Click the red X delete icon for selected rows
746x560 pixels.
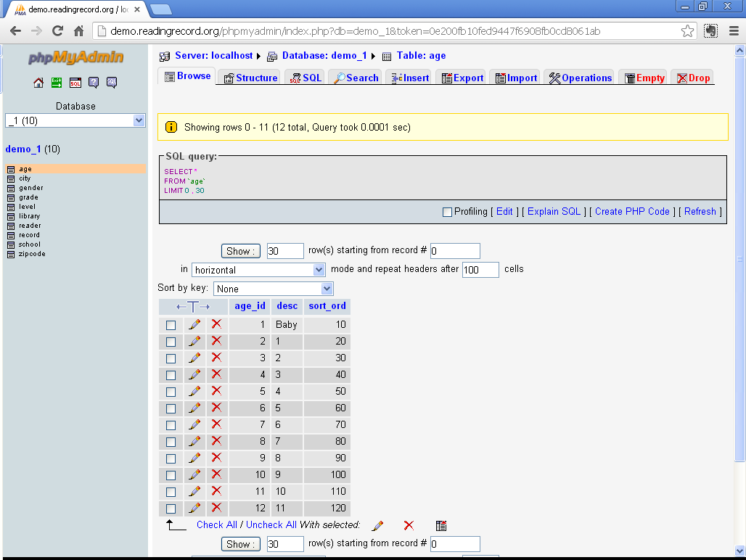pos(409,525)
